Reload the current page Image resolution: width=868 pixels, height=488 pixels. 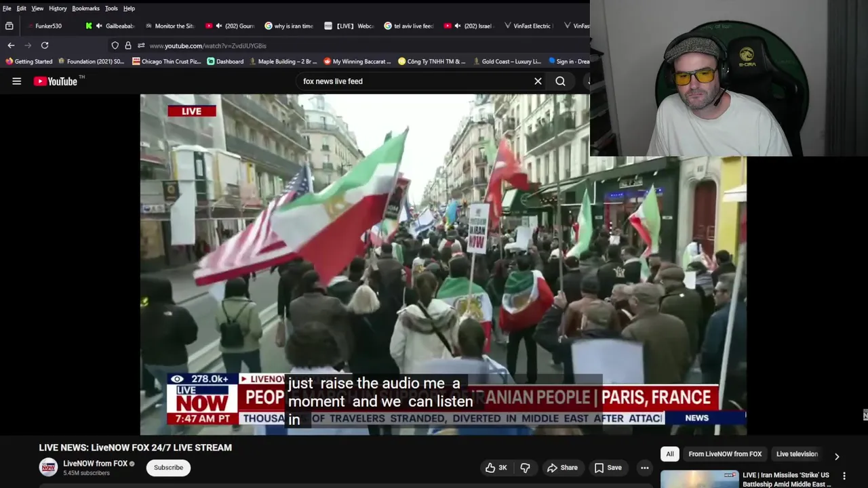point(45,45)
